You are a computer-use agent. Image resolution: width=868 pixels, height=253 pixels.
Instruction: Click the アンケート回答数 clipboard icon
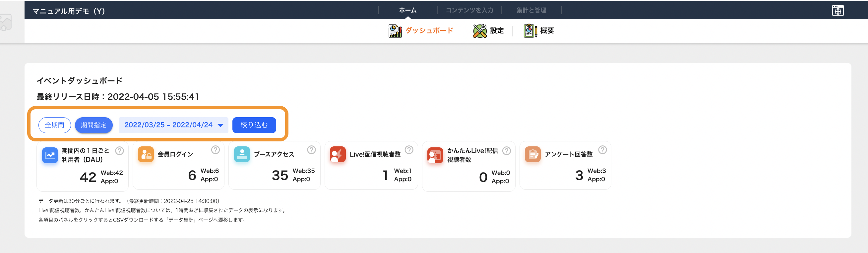pos(533,154)
